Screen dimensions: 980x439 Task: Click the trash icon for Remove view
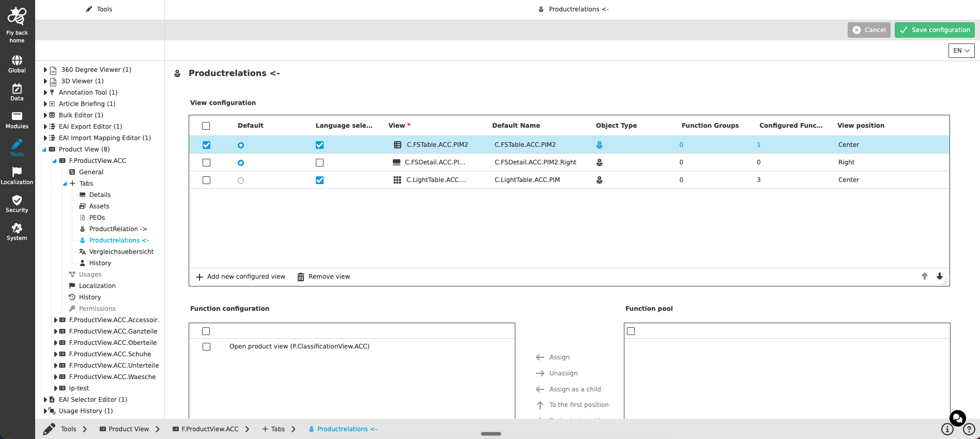click(x=301, y=277)
